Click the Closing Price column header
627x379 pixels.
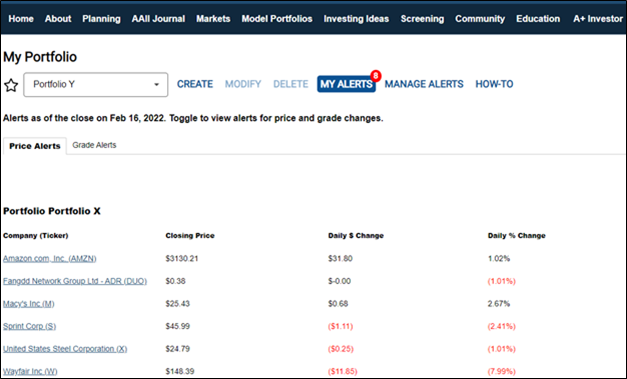tap(190, 235)
